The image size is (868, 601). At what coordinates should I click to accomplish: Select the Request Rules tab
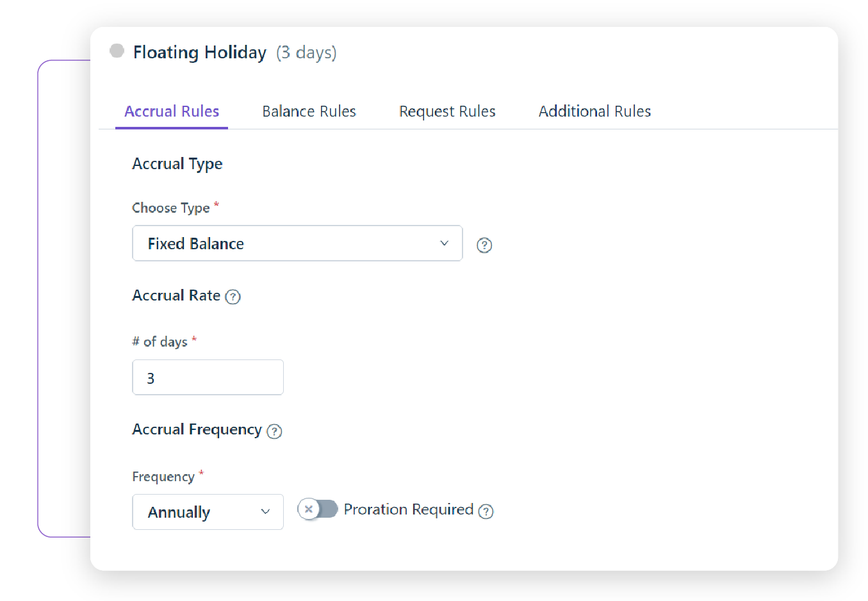pyautogui.click(x=447, y=111)
